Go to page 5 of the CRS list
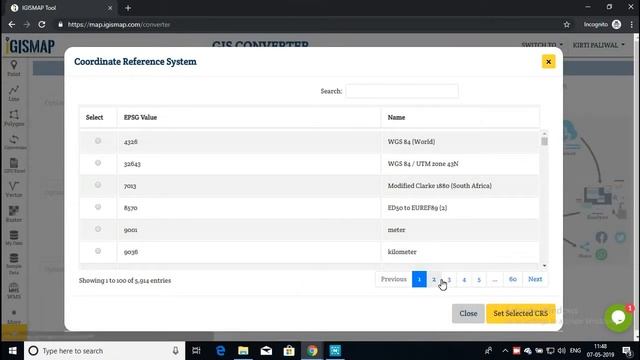This screenshot has width=640, height=360. [x=479, y=279]
